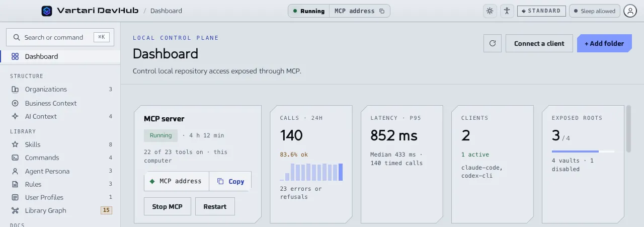Click the green diamond MCP address icon
Screen dimensions: 644x227
[x=152, y=181]
